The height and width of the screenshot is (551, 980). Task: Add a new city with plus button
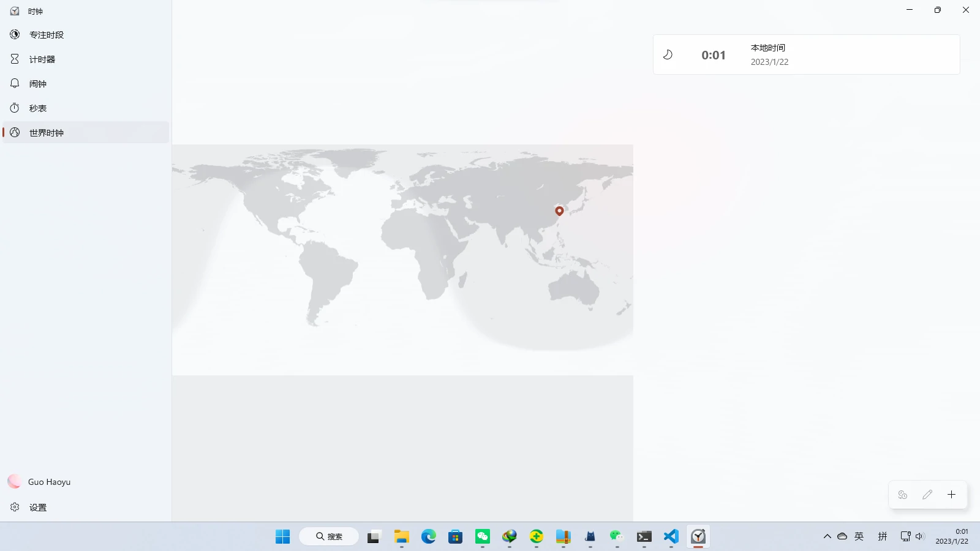tap(951, 495)
